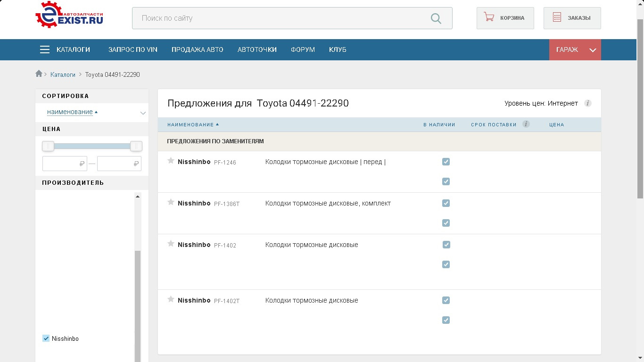Click the search magnifier icon
The image size is (644, 362).
coord(436,18)
